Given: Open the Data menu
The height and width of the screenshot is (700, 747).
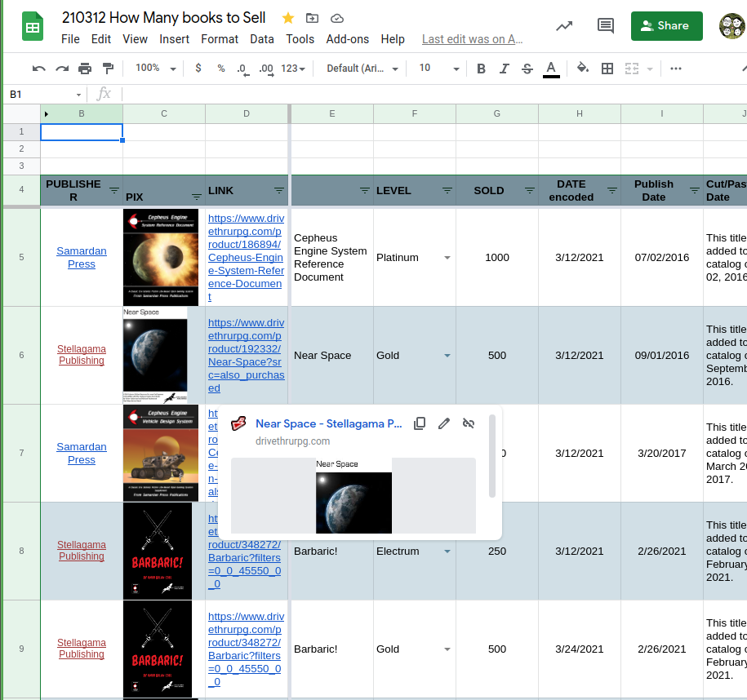Looking at the screenshot, I should (262, 39).
